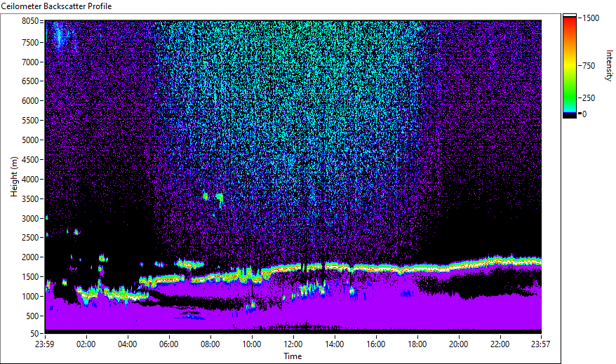The image size is (616, 364).
Task: Select the 1500 intensity scale label
Action: click(591, 18)
